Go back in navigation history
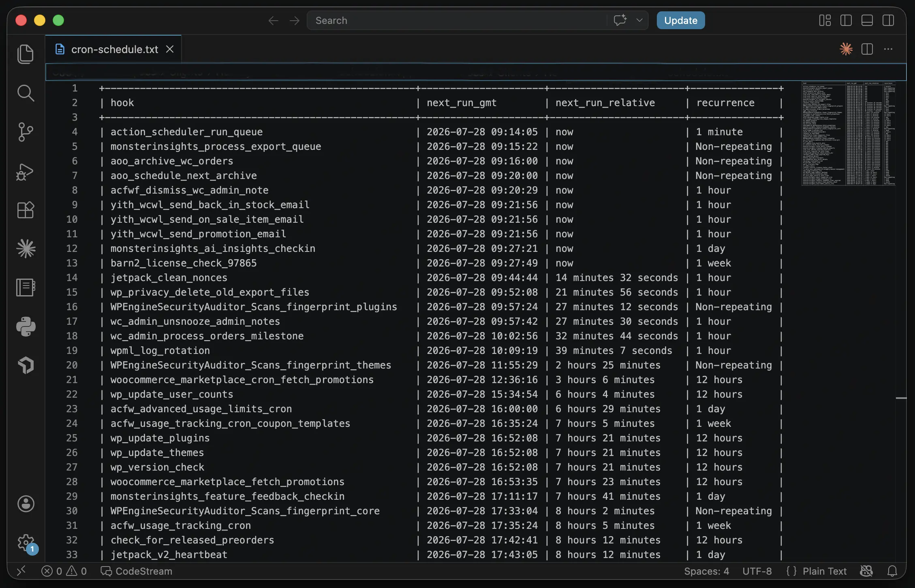915x588 pixels. click(273, 21)
